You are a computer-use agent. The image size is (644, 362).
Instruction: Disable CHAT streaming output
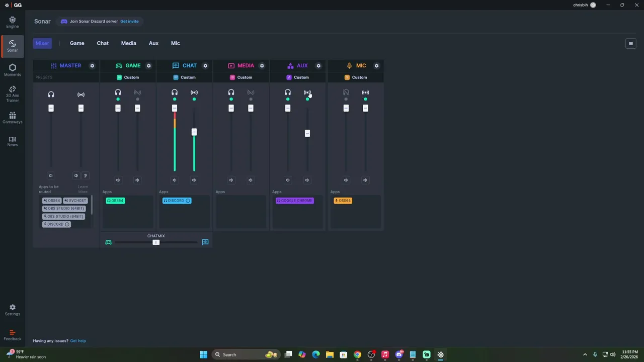coord(194,93)
